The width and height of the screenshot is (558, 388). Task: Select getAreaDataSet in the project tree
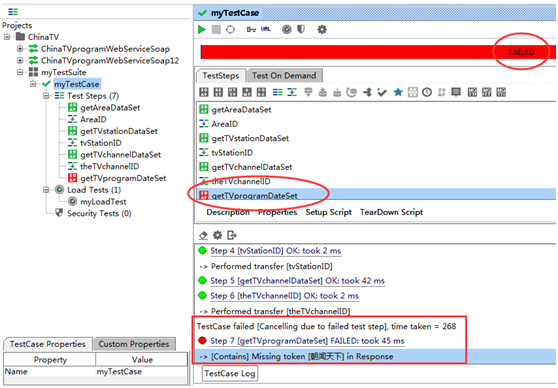(x=110, y=108)
